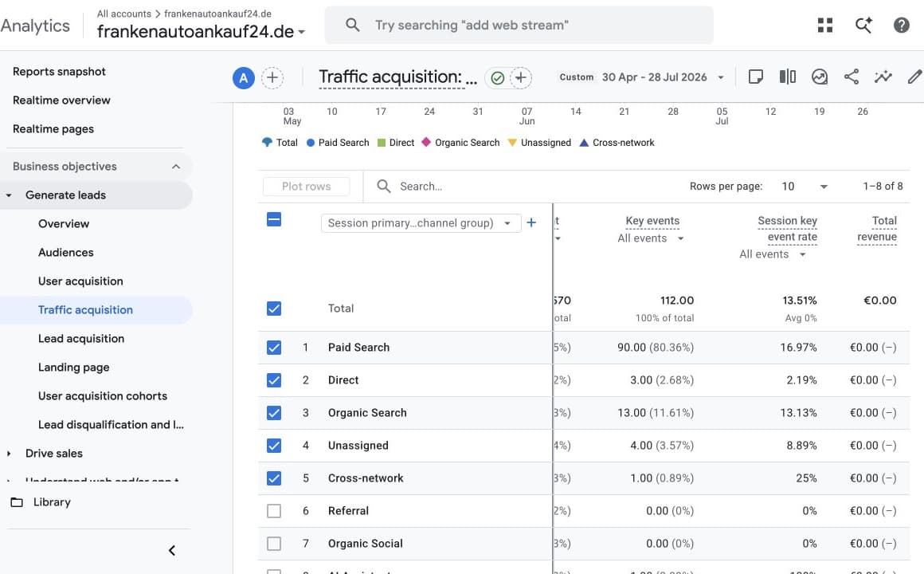Open the frankenautoankauf24.de property dropdown
This screenshot has height=574, width=924.
click(201, 31)
